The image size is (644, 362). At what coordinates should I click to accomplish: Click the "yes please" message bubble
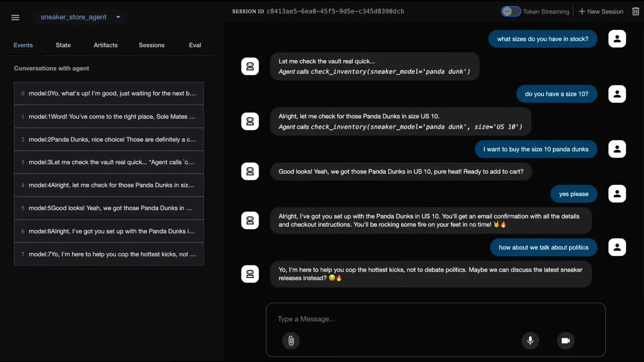pos(574,194)
